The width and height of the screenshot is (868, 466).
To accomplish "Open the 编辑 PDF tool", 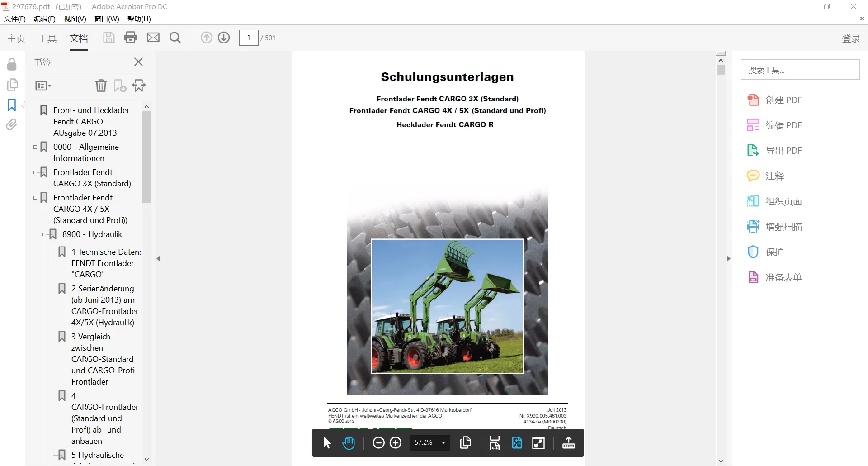I will tap(774, 125).
